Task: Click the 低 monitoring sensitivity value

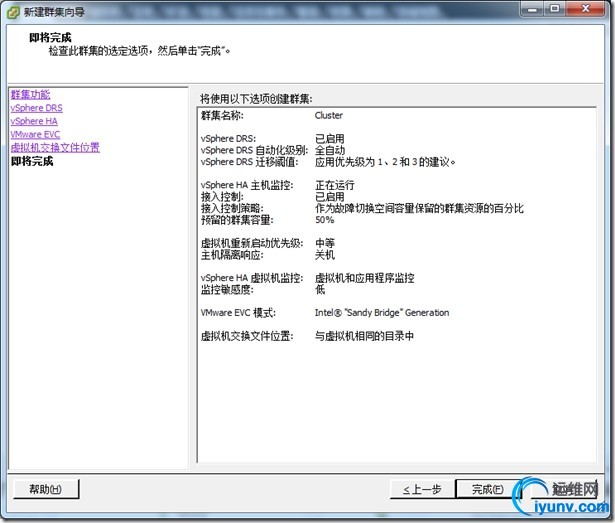Action: 320,290
